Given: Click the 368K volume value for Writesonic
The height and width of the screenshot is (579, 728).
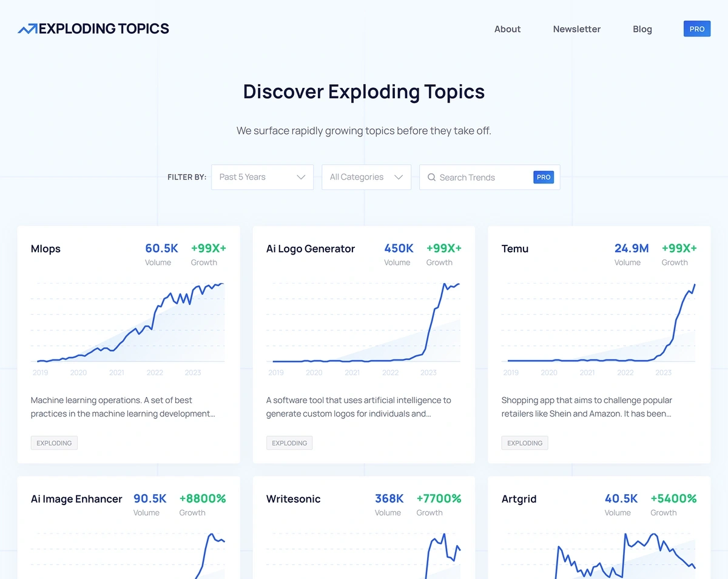Looking at the screenshot, I should 389,498.
